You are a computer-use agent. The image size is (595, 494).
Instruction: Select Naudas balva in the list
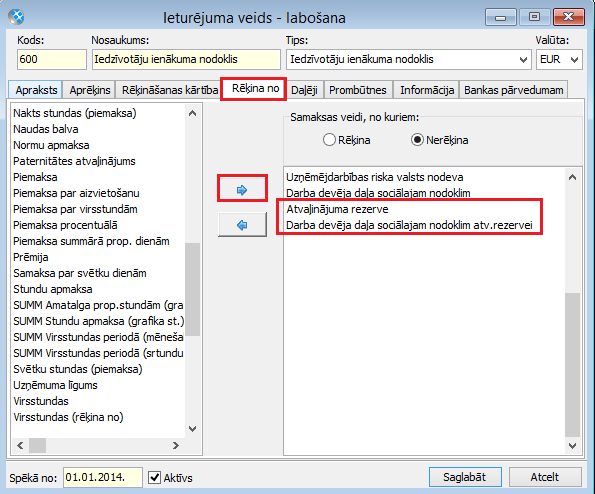98,129
